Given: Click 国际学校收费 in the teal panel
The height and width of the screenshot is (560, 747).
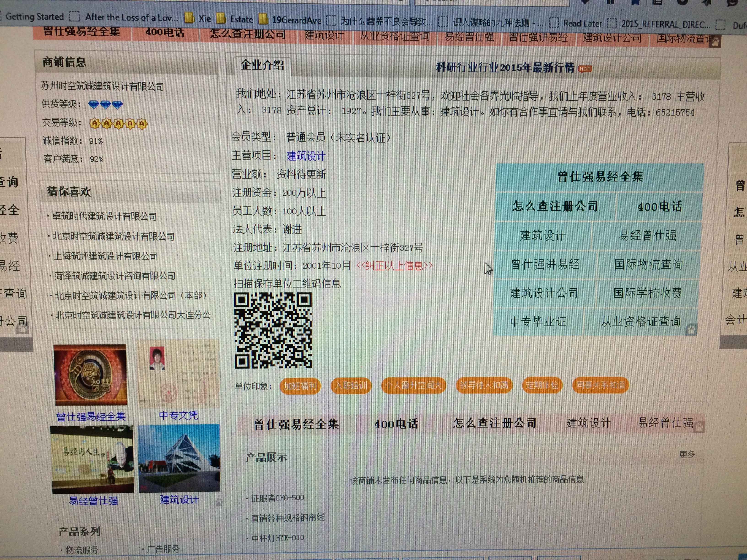Looking at the screenshot, I should tap(647, 293).
